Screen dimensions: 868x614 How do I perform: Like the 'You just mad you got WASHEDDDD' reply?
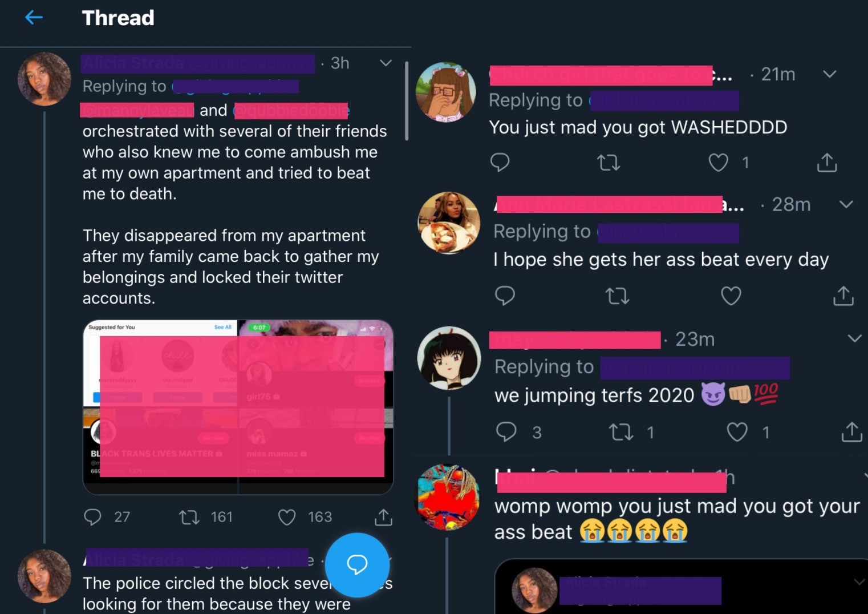coord(718,163)
